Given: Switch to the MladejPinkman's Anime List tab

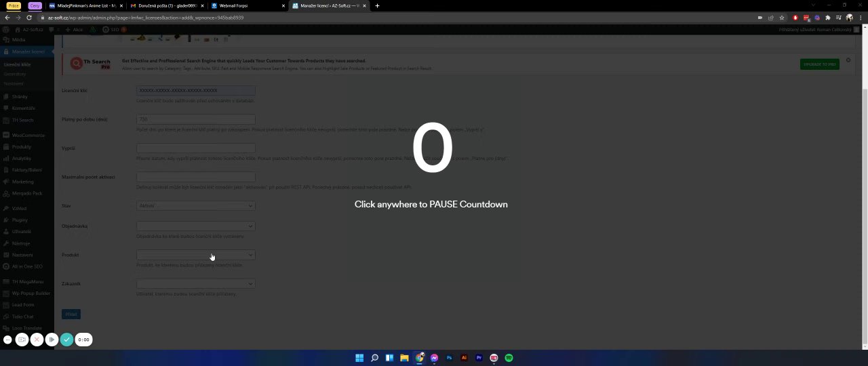Looking at the screenshot, I should point(85,5).
